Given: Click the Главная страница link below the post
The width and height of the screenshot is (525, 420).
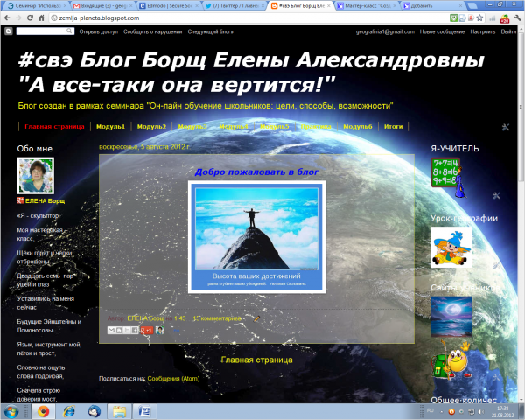Looking at the screenshot, I should pyautogui.click(x=256, y=360).
